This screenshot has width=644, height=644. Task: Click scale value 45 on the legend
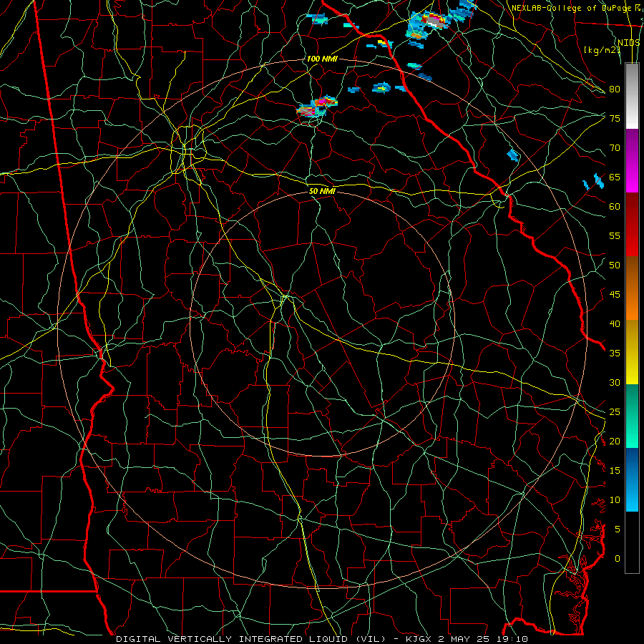[615, 295]
